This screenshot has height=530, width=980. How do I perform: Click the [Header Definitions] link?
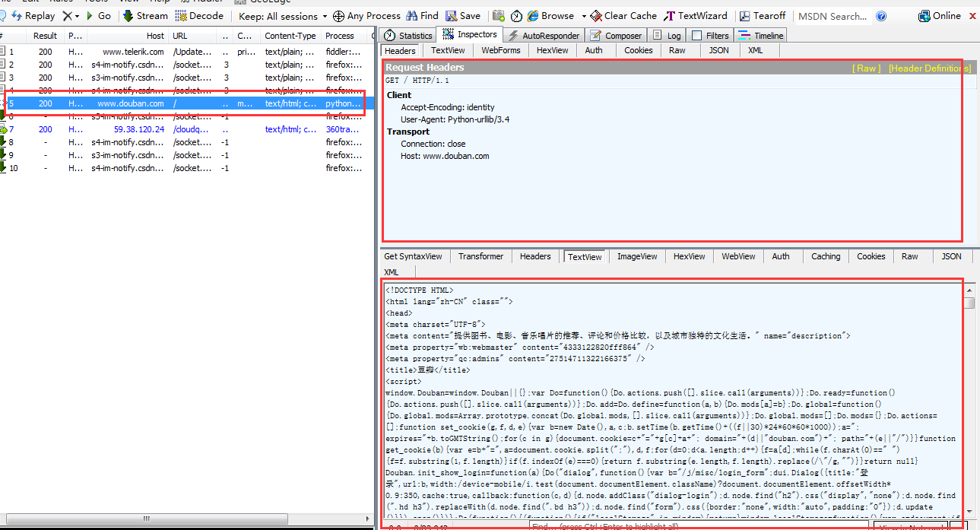click(929, 68)
